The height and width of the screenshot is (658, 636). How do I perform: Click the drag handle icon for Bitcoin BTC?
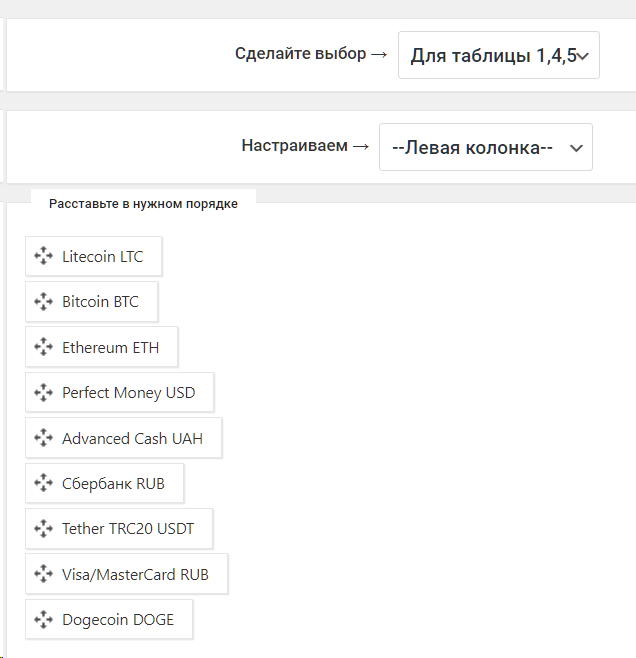(x=43, y=301)
